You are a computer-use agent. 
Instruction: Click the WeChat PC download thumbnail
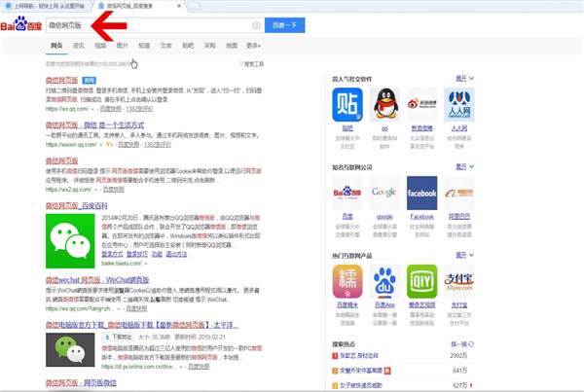(70, 349)
